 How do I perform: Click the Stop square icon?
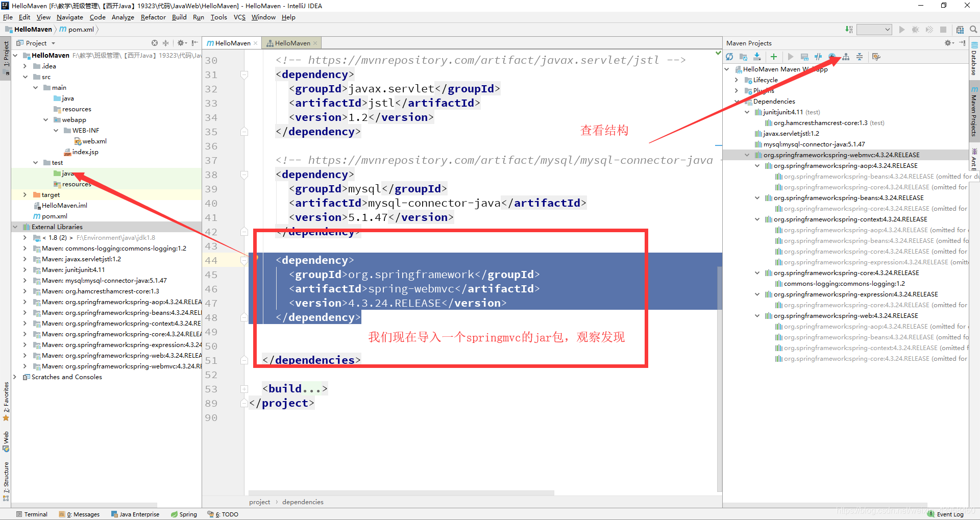943,30
